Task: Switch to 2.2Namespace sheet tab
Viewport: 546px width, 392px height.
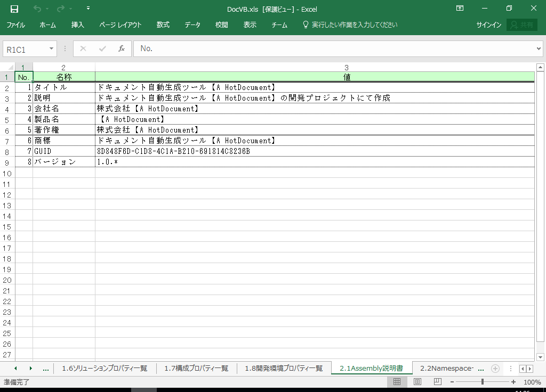Action: pos(447,369)
